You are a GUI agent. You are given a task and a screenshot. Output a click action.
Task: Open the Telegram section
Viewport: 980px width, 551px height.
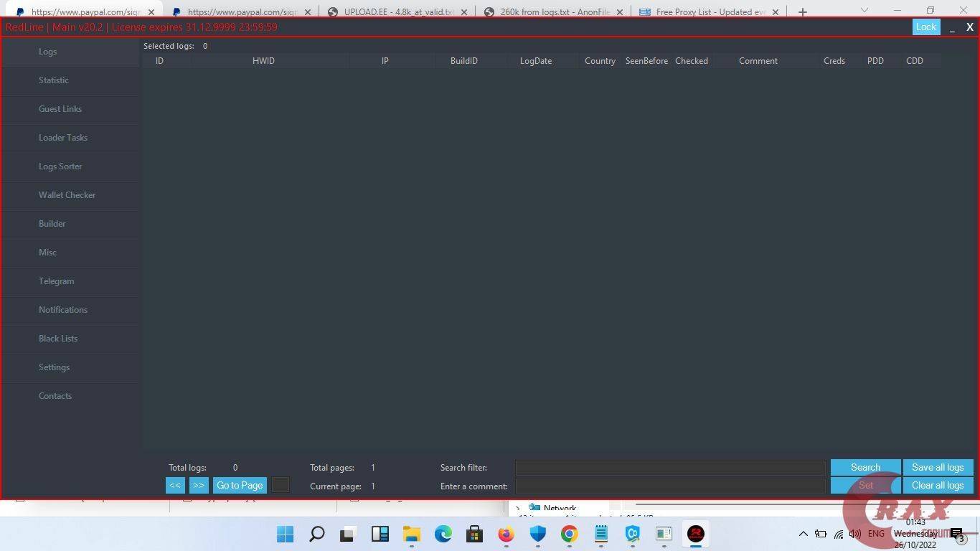coord(70,281)
